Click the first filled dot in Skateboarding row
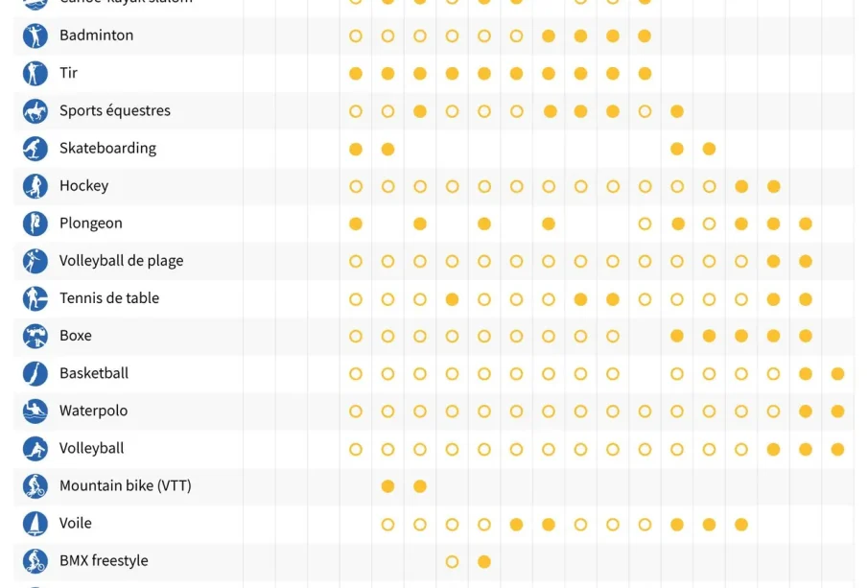The image size is (868, 588). point(356,149)
